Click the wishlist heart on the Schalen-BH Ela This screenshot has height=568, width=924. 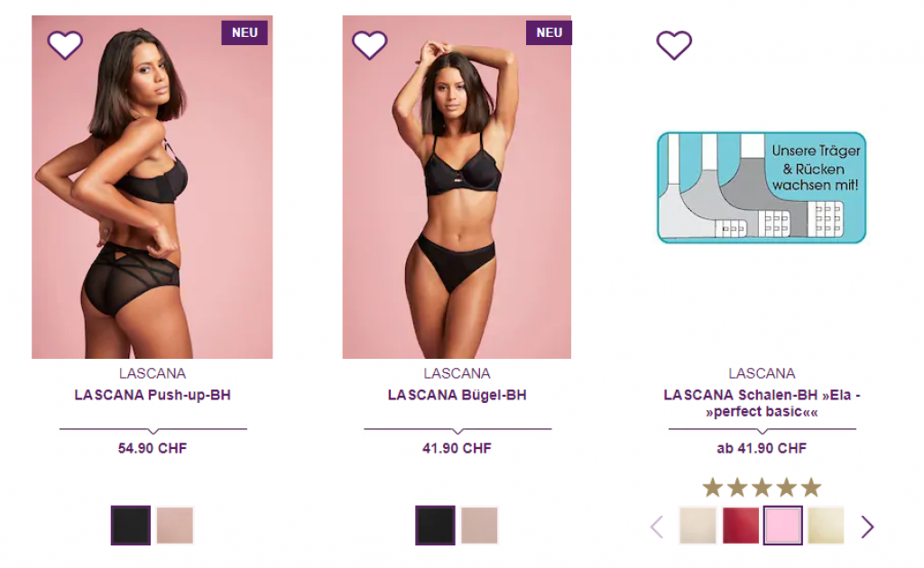(x=674, y=45)
